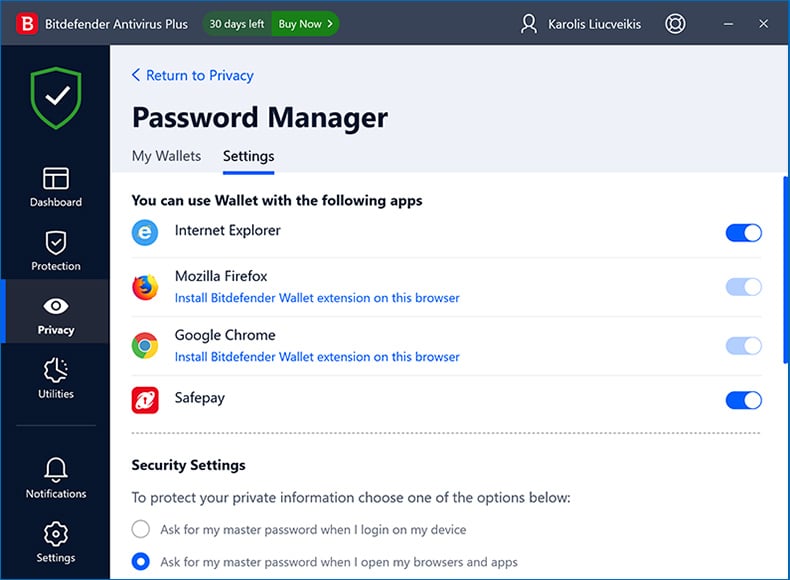This screenshot has width=790, height=580.
Task: Open the user account profile icon
Action: click(529, 24)
